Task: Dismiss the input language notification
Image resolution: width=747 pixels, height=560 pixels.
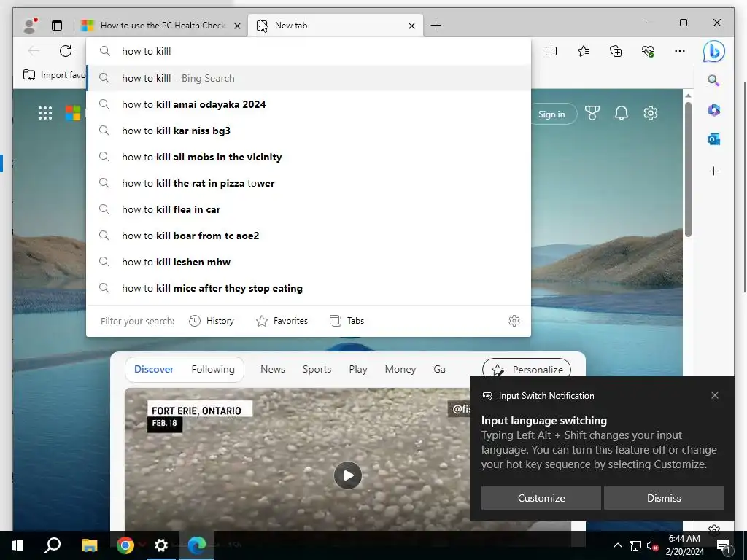Action: [x=664, y=498]
